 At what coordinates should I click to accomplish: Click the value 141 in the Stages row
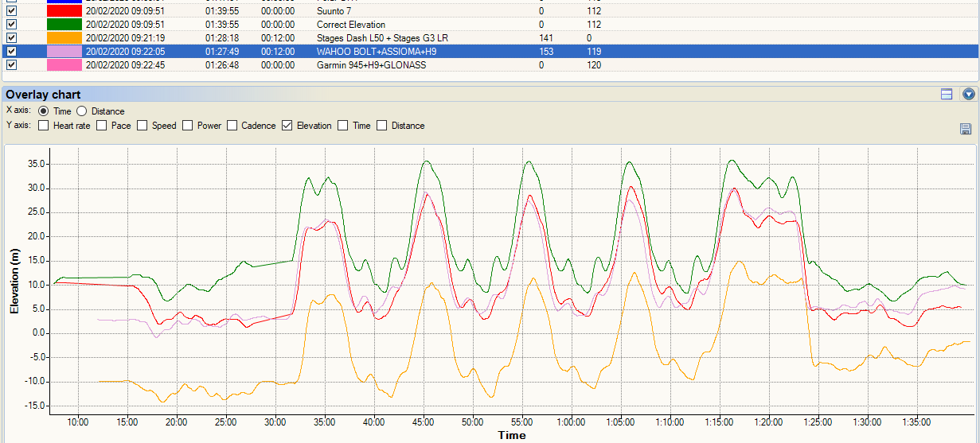[x=546, y=37]
